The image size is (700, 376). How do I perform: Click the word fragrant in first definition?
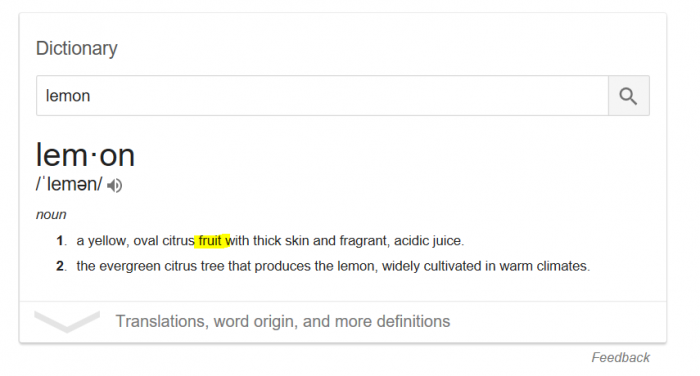click(x=364, y=241)
